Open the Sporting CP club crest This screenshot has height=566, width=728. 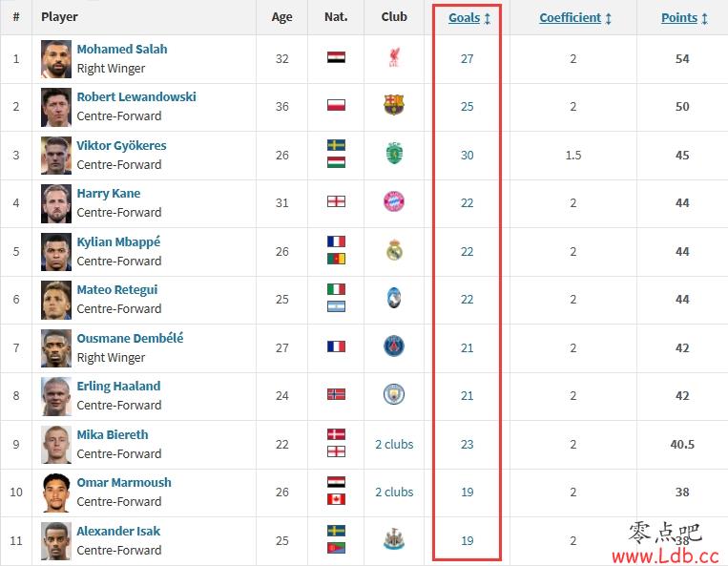(394, 154)
